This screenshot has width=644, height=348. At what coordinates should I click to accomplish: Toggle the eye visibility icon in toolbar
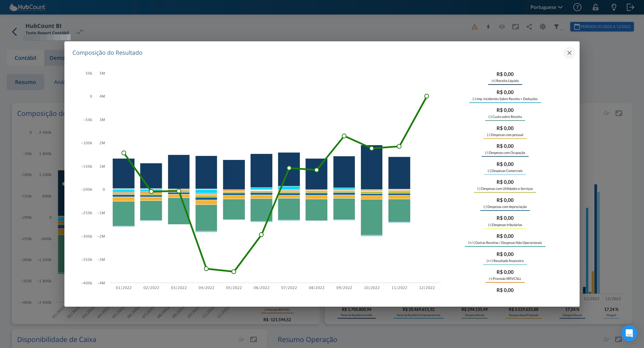(x=502, y=27)
